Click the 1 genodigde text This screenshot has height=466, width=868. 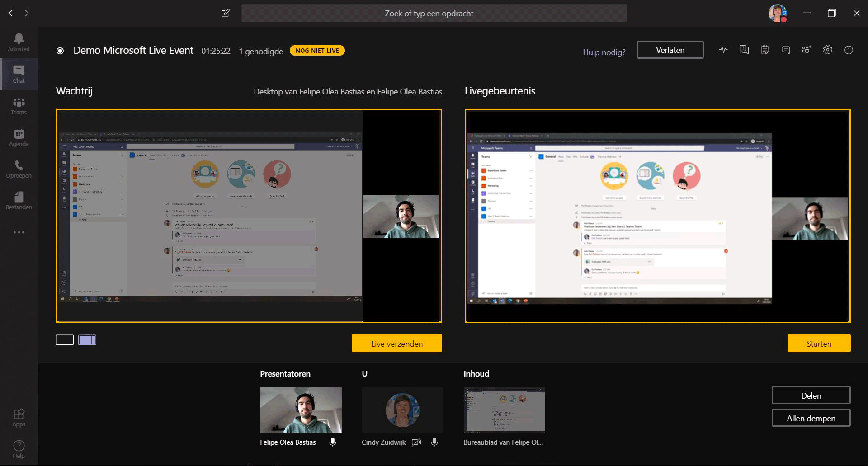[x=261, y=51]
